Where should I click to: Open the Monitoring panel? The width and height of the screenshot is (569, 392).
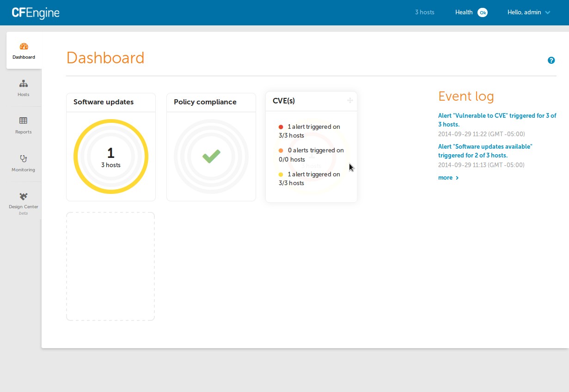tap(23, 163)
